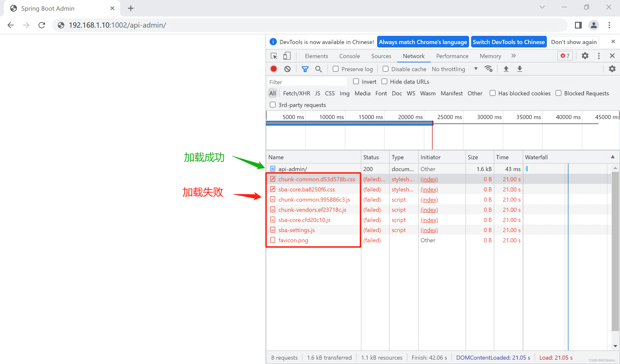Sort requests by the Status column header
620x364 pixels.
coord(375,157)
